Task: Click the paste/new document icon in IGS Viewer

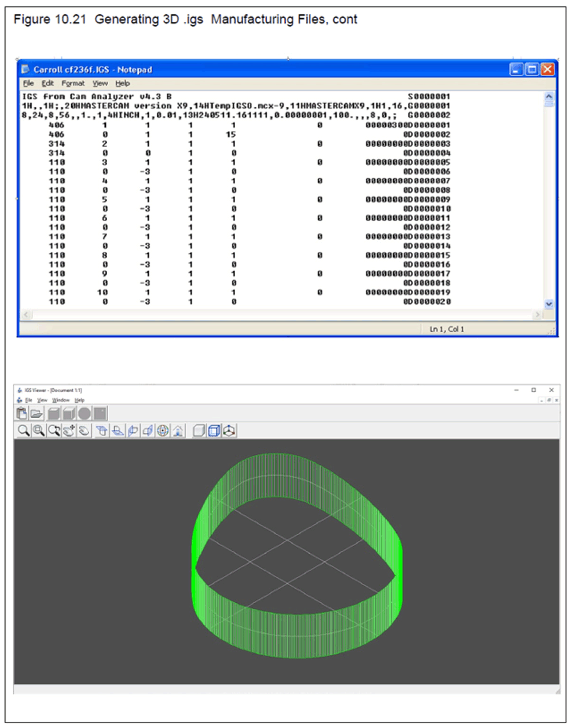Action: 22,414
